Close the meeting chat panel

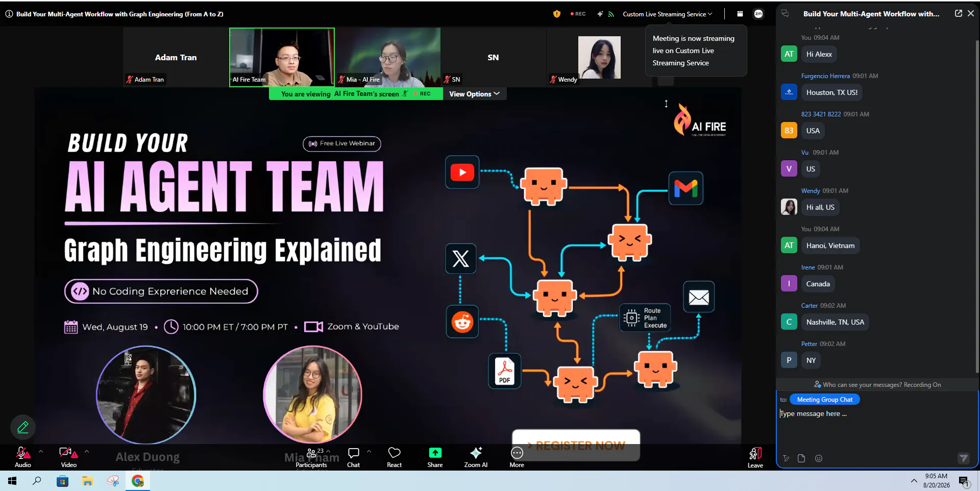coord(971,14)
